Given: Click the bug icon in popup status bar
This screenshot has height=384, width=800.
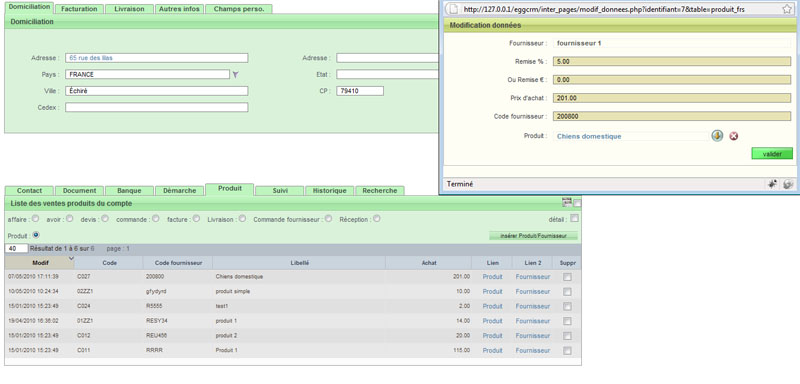Looking at the screenshot, I should coord(772,184).
